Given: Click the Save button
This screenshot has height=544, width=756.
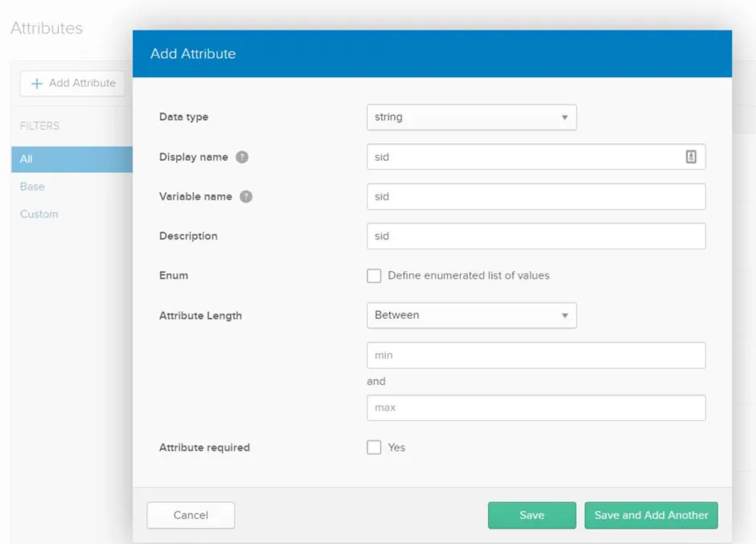Looking at the screenshot, I should tap(532, 515).
